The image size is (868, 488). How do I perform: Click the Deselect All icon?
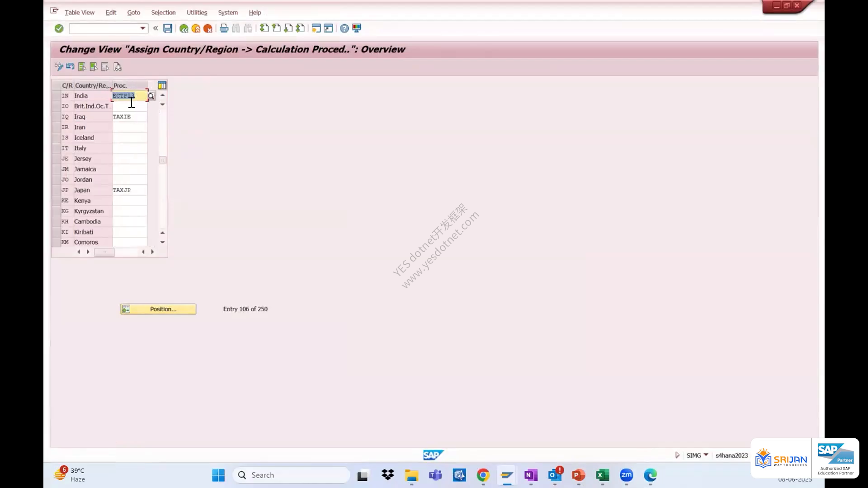[105, 67]
